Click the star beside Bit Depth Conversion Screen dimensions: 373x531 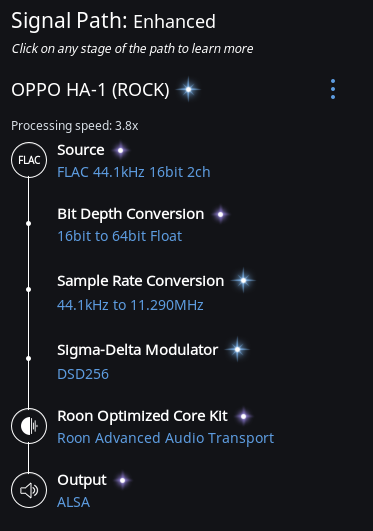click(221, 214)
